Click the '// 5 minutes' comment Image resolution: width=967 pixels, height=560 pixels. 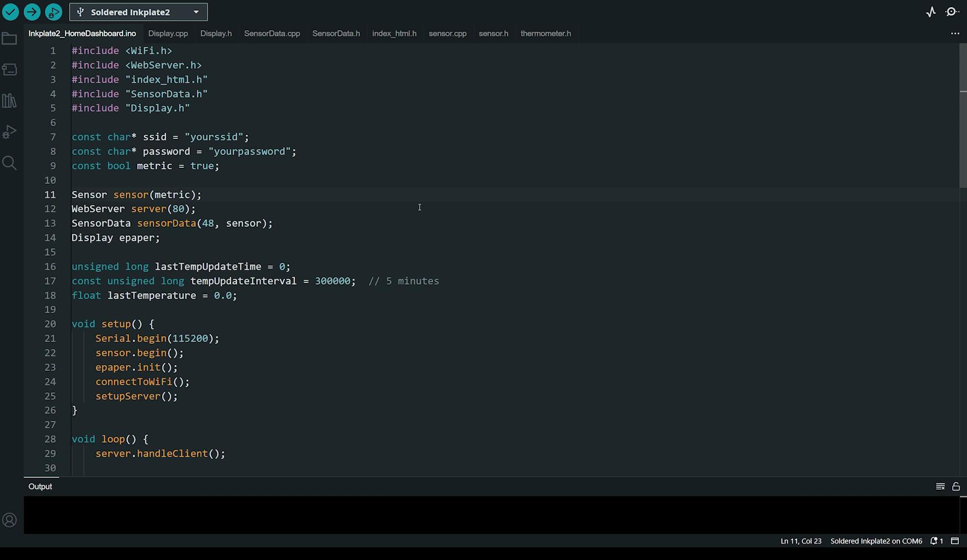tap(404, 281)
